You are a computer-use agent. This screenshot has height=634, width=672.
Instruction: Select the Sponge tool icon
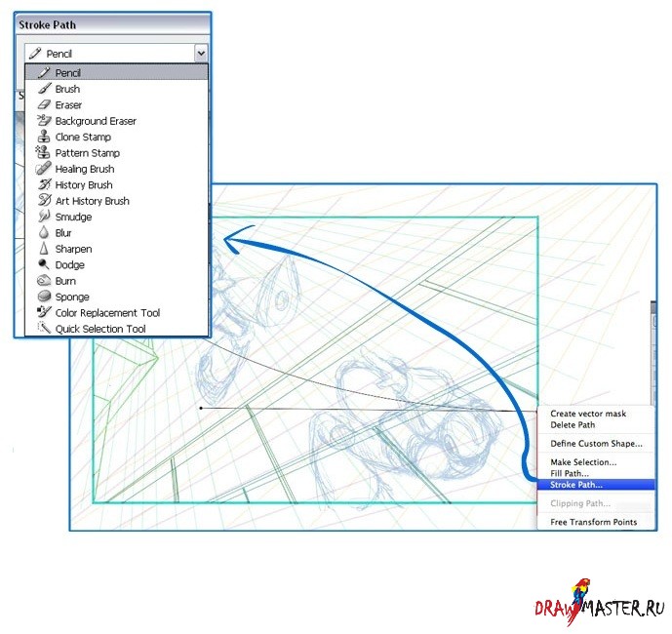point(43,297)
